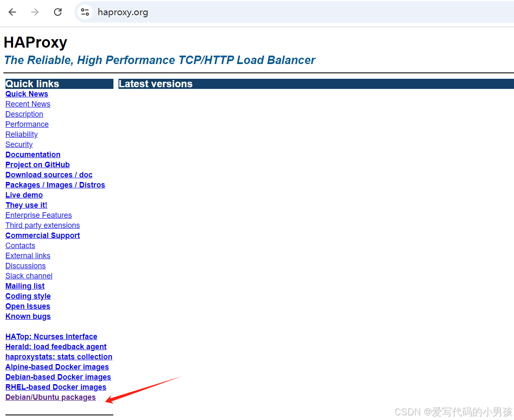The image size is (514, 420).
Task: Launch the Live demo link
Action: [24, 195]
